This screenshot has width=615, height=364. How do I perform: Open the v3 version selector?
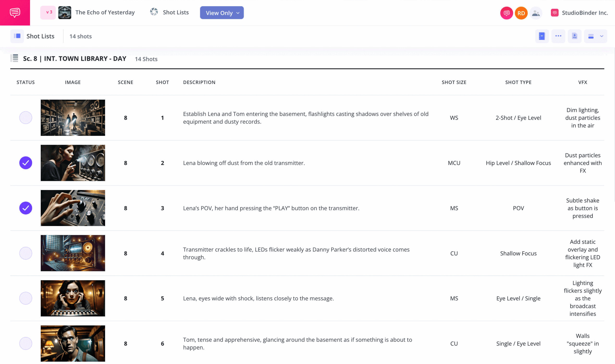pos(48,12)
